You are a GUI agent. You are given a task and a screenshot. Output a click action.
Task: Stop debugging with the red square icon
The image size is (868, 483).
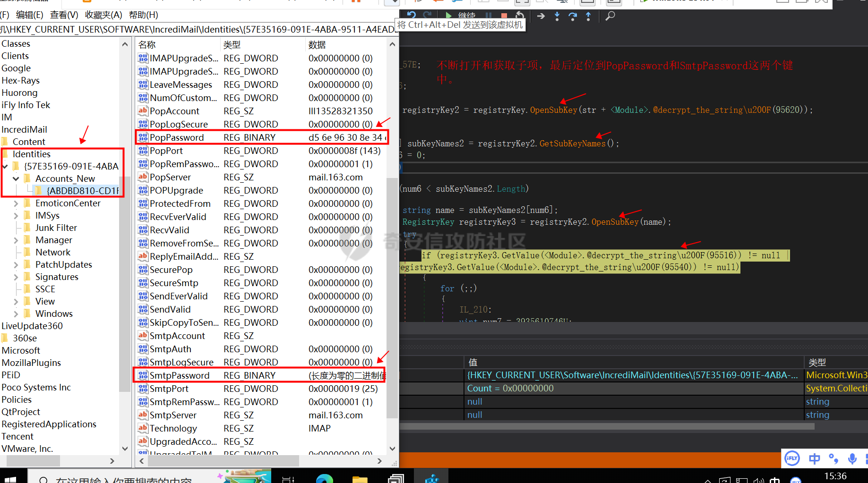pos(504,16)
